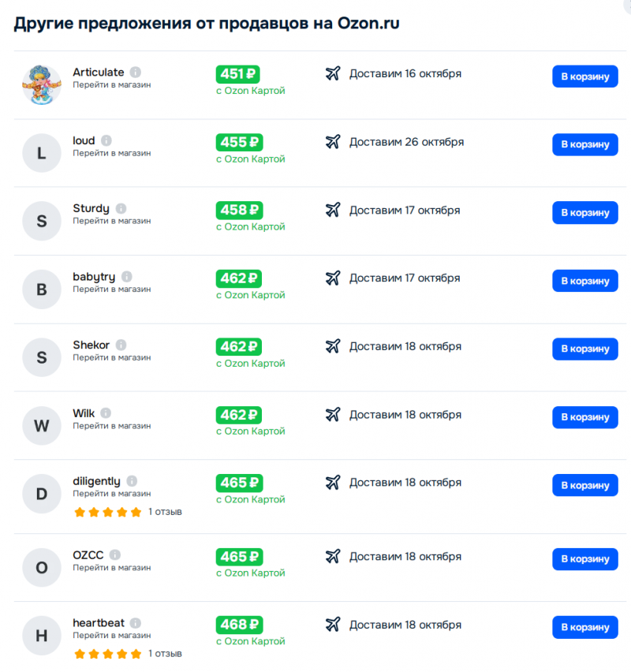Click the five-star rating under heartbeat
Screen dimensions: 631x672
(107, 654)
